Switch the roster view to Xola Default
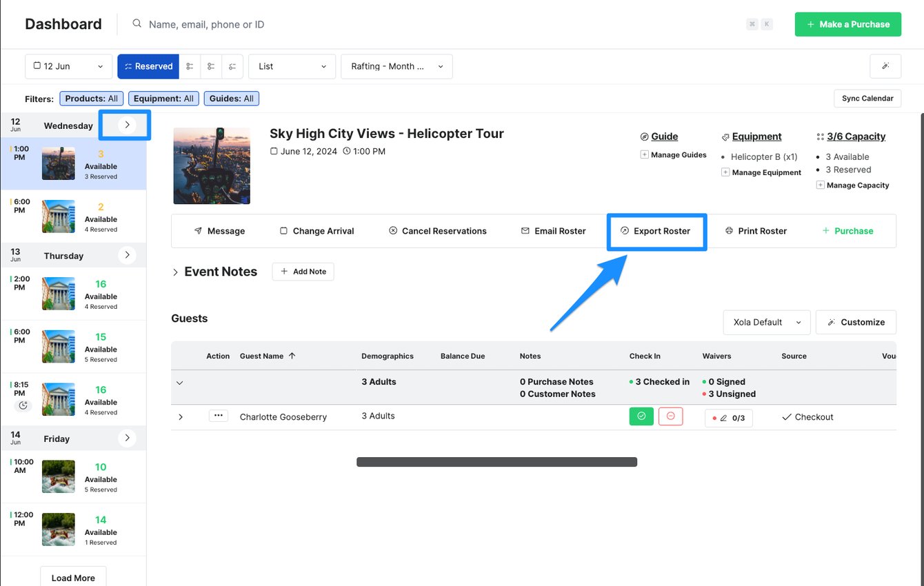Screen dimensions: 924x586 click(x=766, y=322)
